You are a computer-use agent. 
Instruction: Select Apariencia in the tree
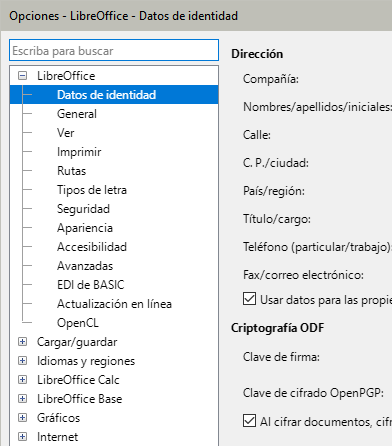[x=85, y=228]
